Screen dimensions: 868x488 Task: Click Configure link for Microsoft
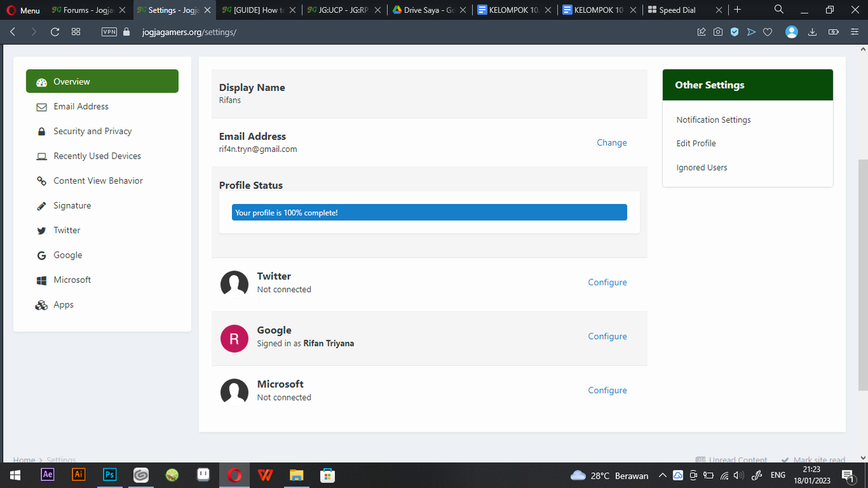click(x=608, y=390)
